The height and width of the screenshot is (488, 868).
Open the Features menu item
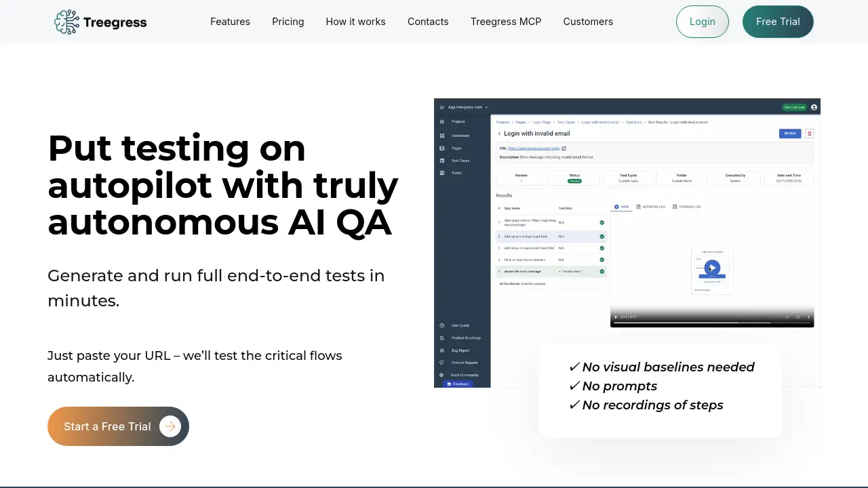(x=230, y=22)
